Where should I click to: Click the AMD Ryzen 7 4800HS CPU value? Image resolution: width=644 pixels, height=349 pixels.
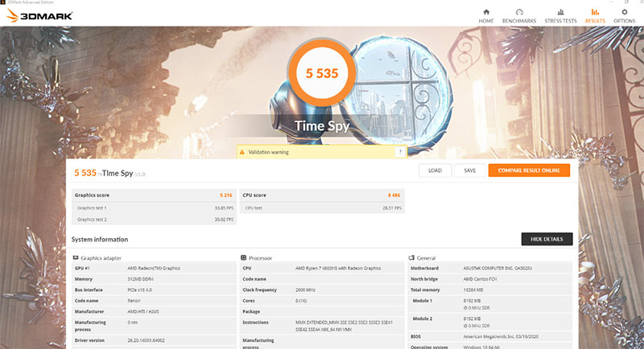coord(338,269)
